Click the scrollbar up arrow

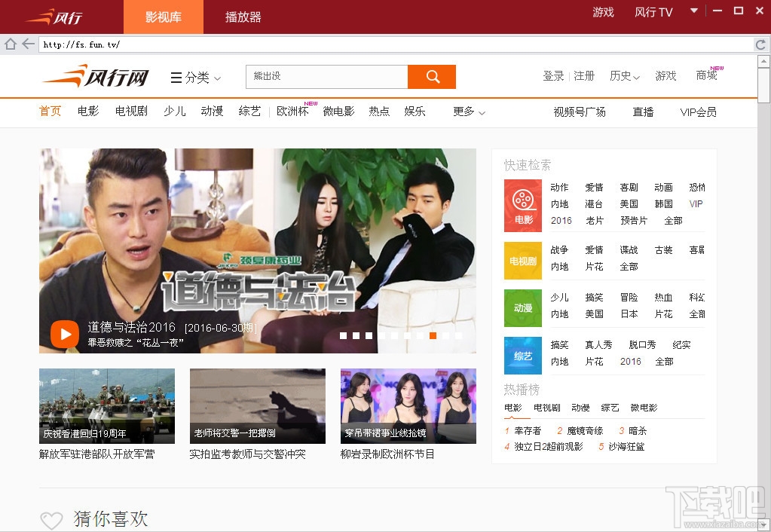(763, 62)
